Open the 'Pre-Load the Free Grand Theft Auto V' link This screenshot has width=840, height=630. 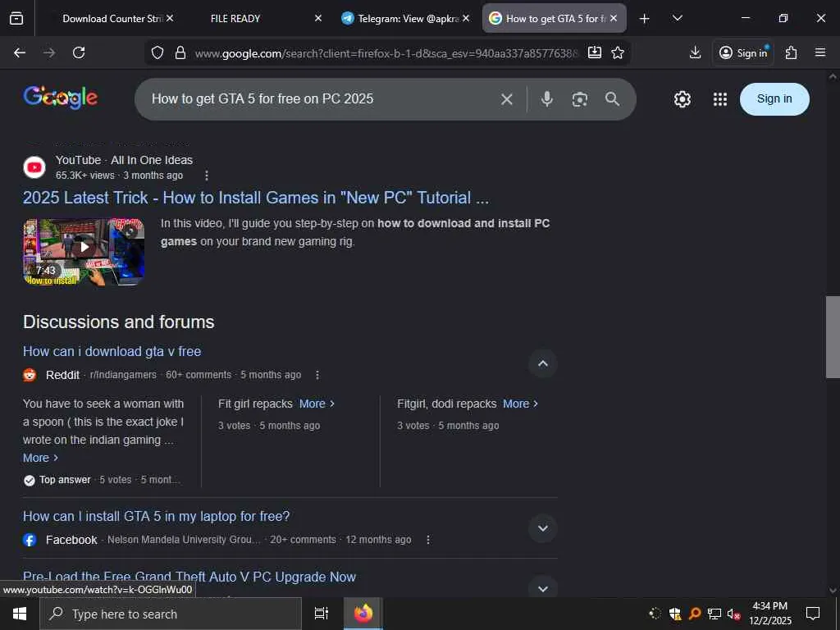189,577
